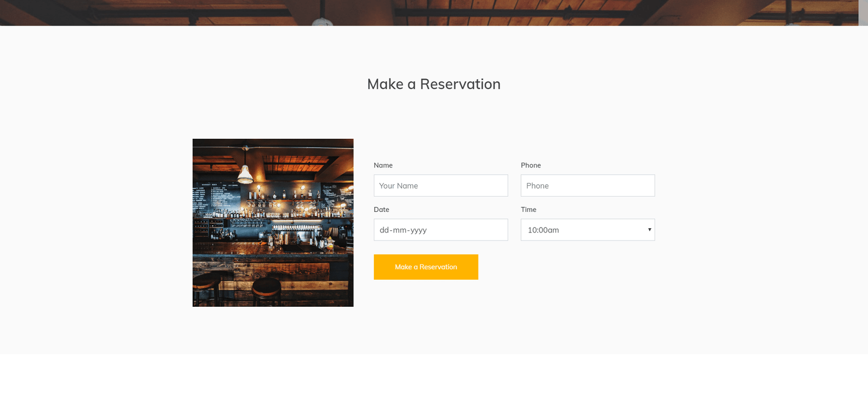Open the Time dropdown showing 10:00am

point(588,230)
